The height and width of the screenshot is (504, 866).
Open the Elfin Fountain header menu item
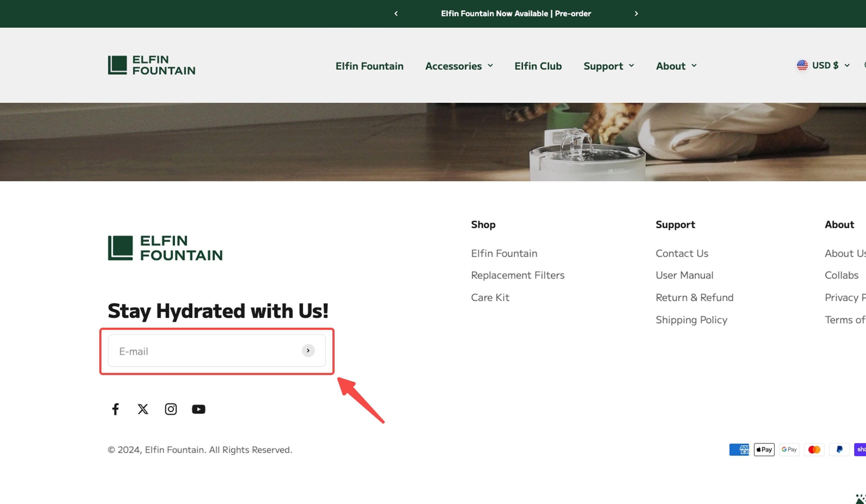pos(370,66)
